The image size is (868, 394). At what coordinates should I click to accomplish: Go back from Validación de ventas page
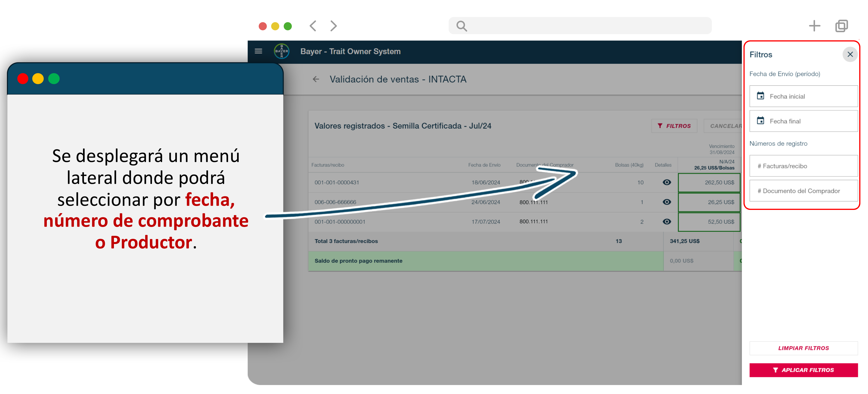[x=315, y=79]
